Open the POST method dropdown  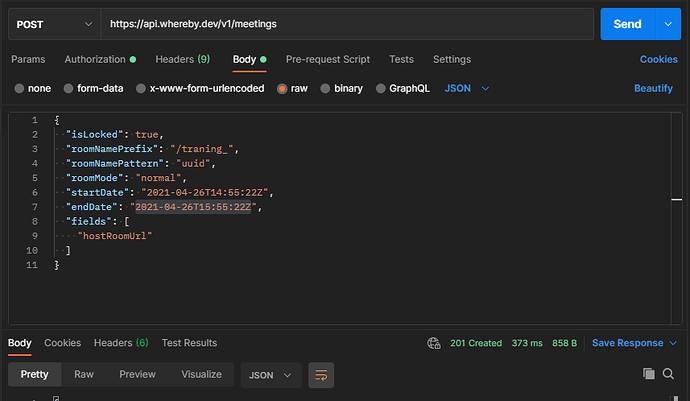pos(51,23)
